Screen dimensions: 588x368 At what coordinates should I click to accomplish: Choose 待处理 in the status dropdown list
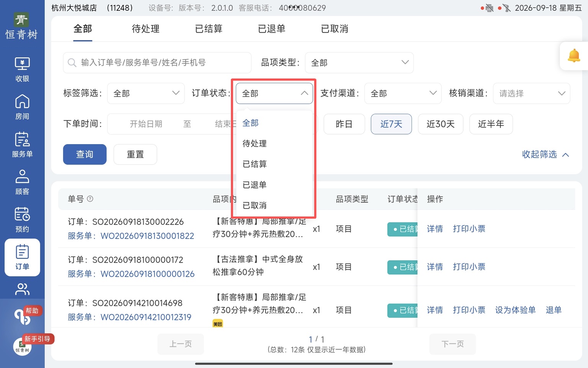point(255,143)
